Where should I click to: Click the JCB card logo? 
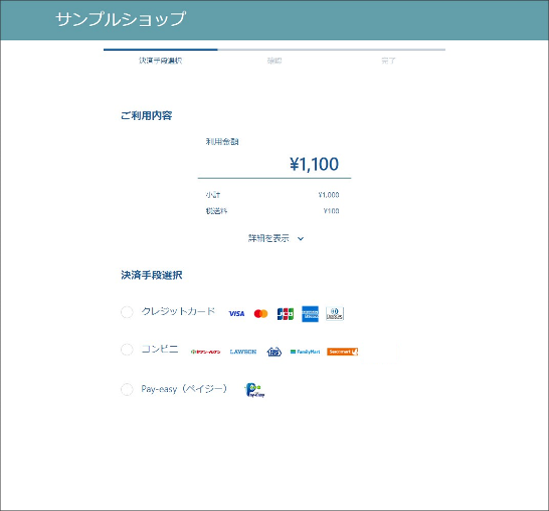pyautogui.click(x=285, y=314)
